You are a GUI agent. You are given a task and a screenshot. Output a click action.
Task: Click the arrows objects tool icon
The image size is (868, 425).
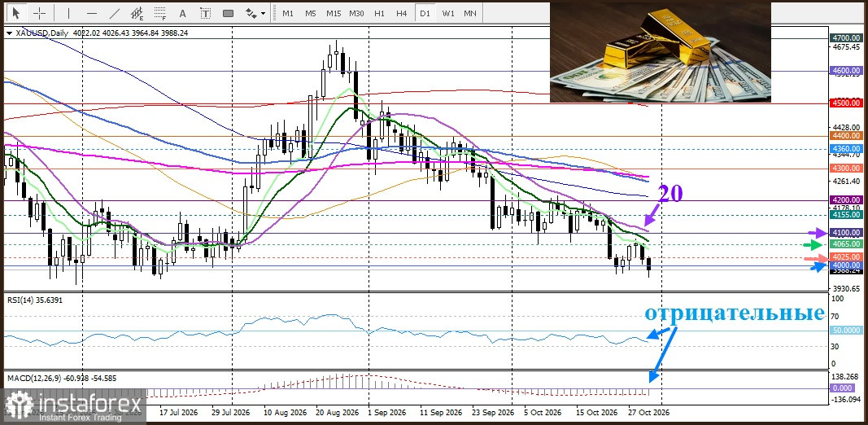(251, 13)
